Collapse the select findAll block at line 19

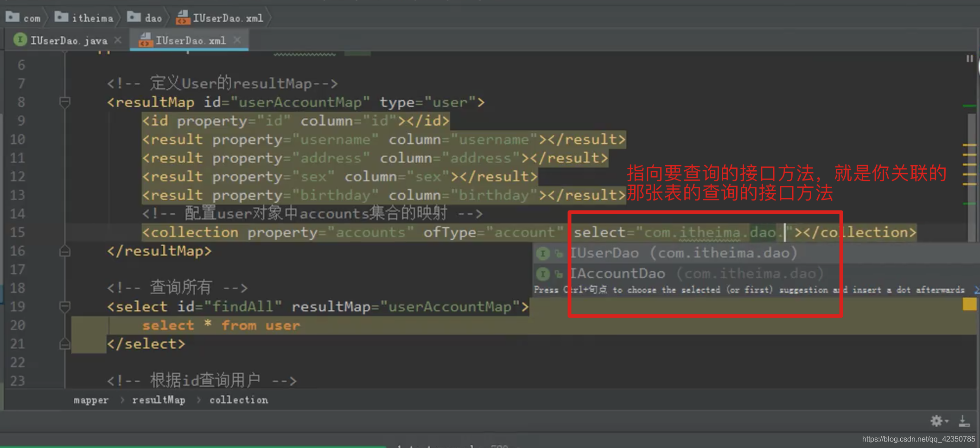65,307
